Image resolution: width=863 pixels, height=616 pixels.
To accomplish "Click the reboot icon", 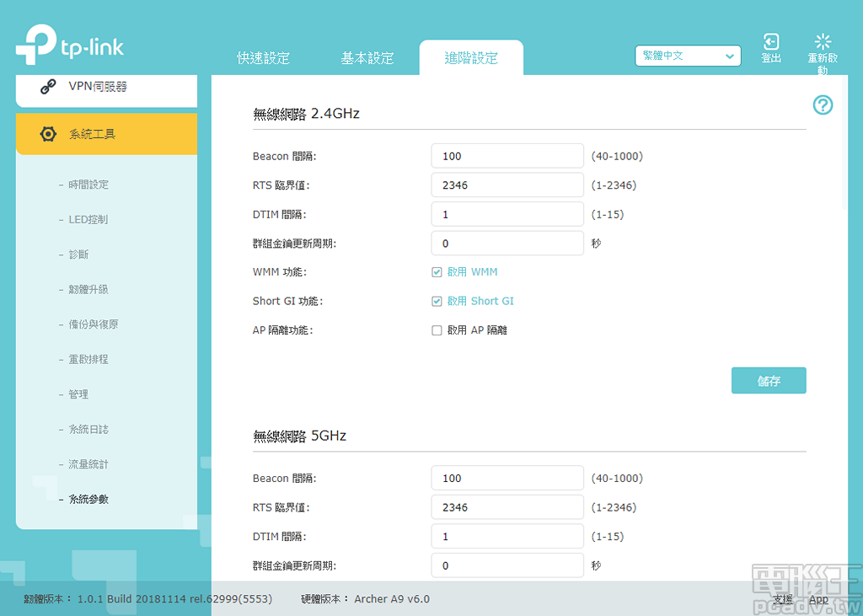I will [x=823, y=42].
